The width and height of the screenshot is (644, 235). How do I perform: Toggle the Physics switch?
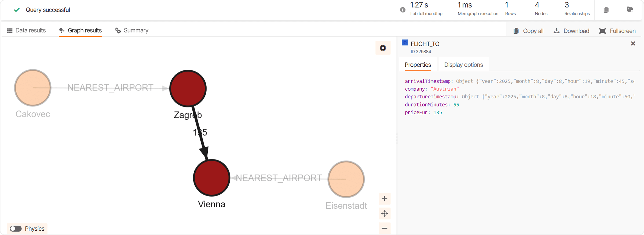16,229
